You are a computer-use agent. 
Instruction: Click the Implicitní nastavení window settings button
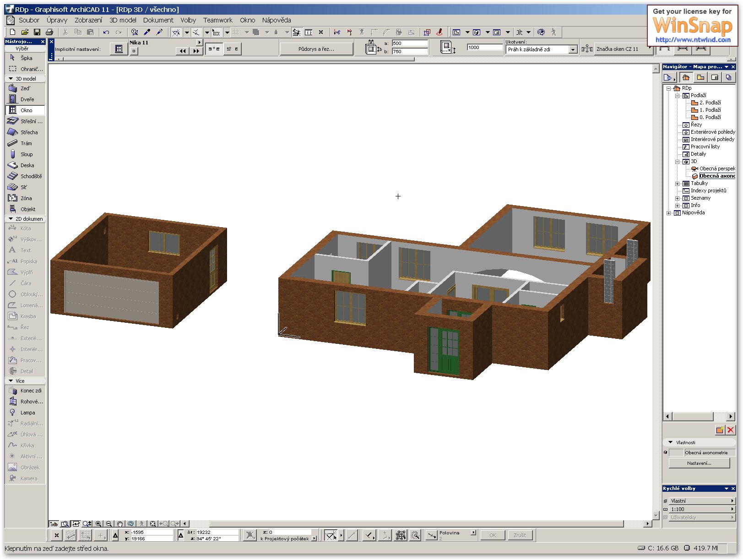tap(119, 49)
